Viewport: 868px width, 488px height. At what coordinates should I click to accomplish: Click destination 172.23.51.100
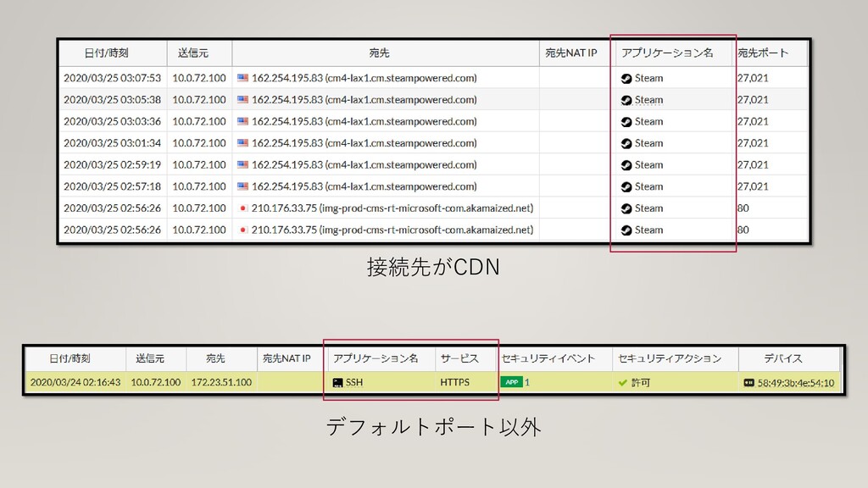pos(221,382)
